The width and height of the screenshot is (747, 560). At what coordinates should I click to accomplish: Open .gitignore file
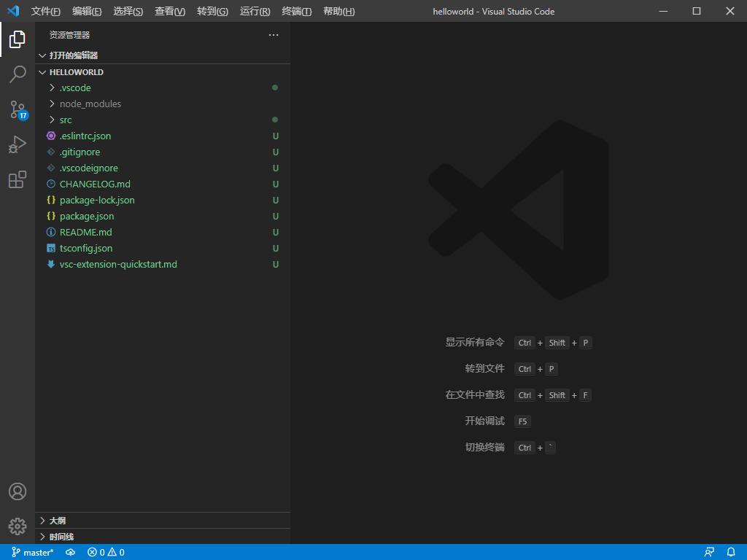[x=163, y=152]
